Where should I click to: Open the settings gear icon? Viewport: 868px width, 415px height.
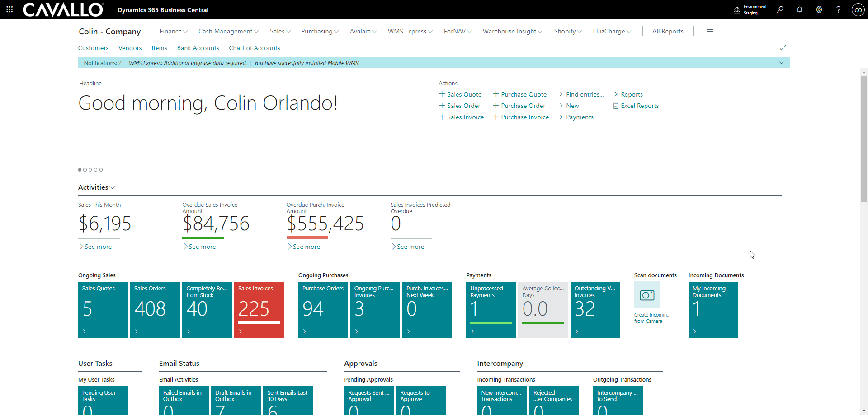[819, 9]
